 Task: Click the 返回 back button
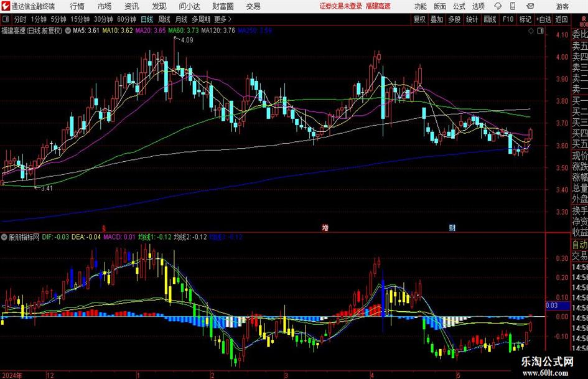pos(561,19)
